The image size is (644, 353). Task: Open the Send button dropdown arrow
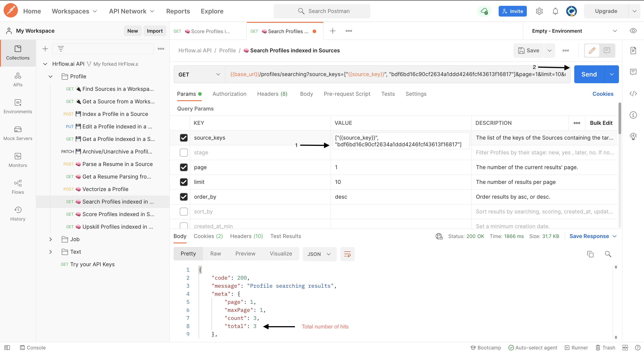click(x=612, y=74)
